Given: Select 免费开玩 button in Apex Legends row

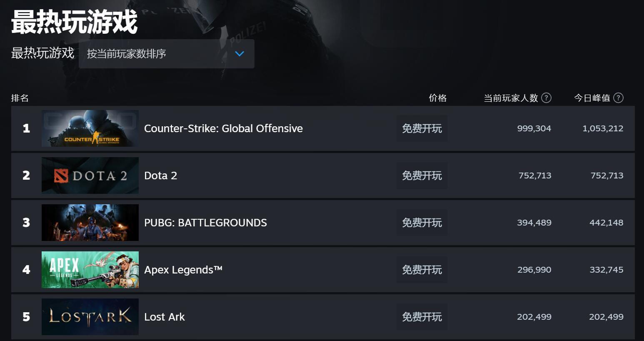Looking at the screenshot, I should tap(422, 270).
